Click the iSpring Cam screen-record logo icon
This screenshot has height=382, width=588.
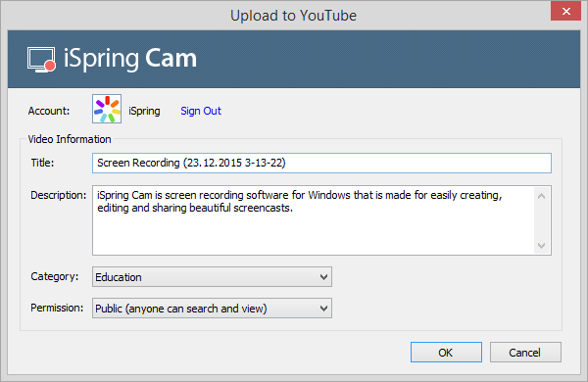point(41,60)
